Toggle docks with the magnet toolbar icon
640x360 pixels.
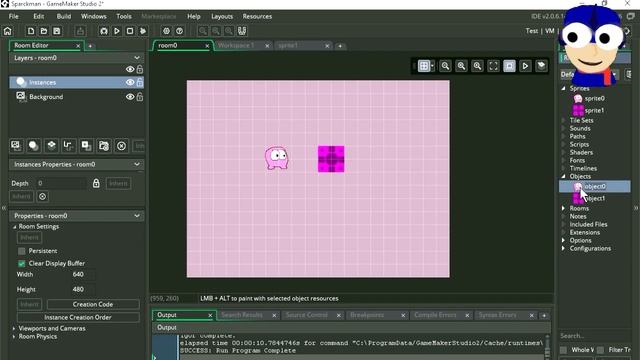[242, 31]
